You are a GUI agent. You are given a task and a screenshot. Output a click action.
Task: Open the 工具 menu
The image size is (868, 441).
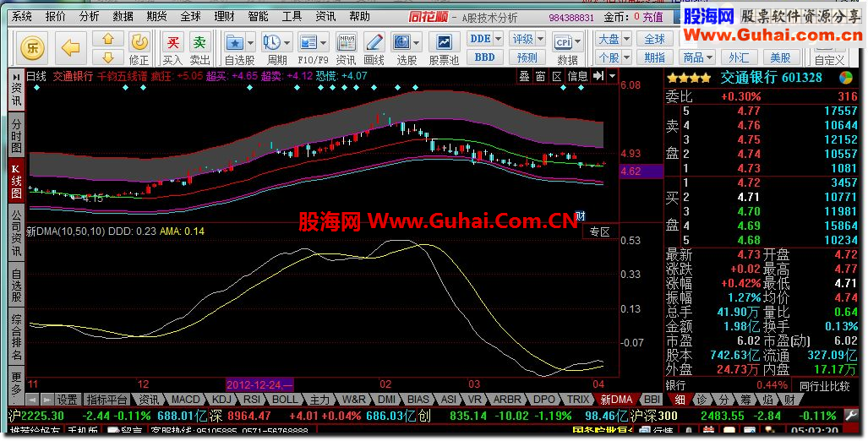(292, 17)
